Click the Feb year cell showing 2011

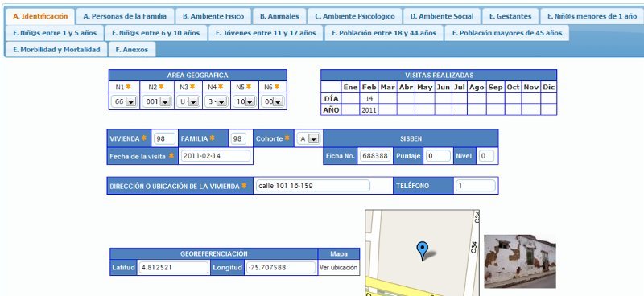[x=369, y=110]
